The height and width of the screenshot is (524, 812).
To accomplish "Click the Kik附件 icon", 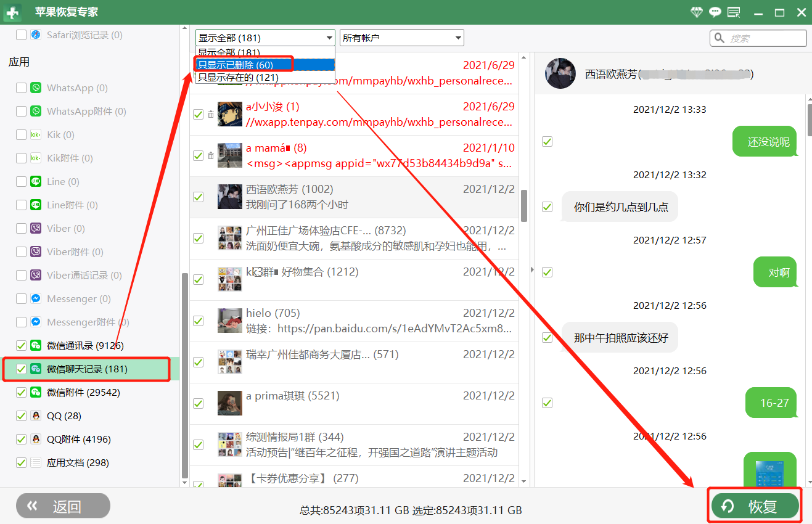I will point(36,158).
